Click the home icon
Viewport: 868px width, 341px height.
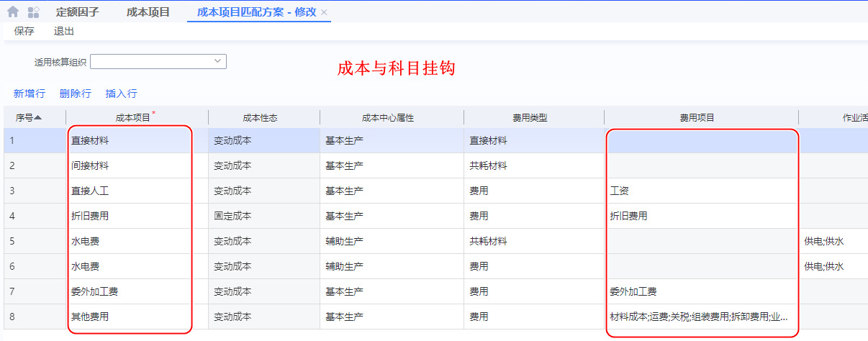click(x=13, y=12)
